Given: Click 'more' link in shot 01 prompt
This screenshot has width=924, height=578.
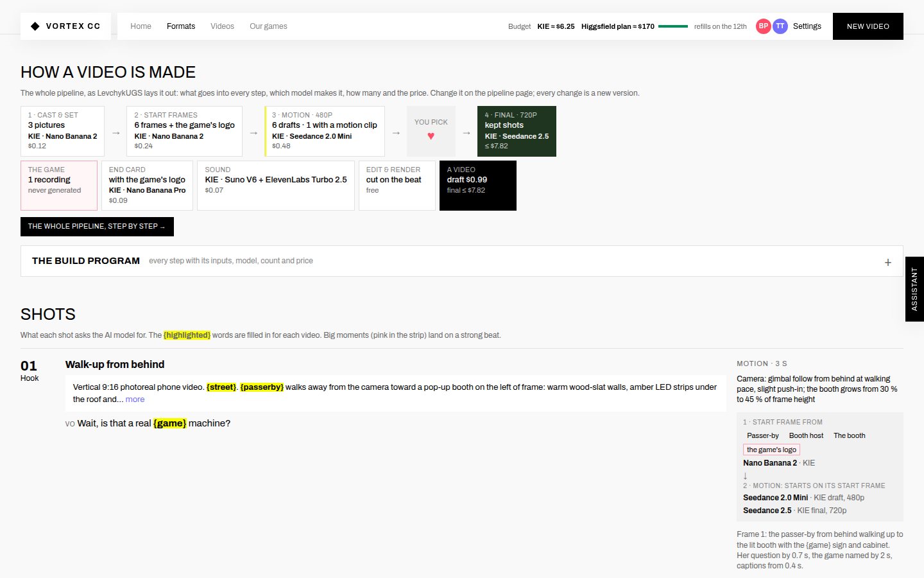Looking at the screenshot, I should 135,399.
